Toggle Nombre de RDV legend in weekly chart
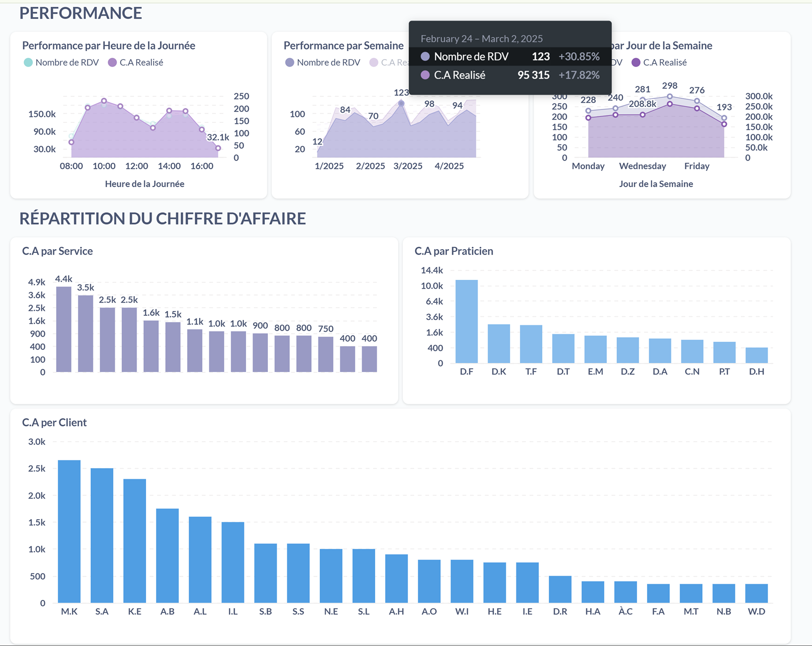The image size is (812, 646). (x=323, y=62)
